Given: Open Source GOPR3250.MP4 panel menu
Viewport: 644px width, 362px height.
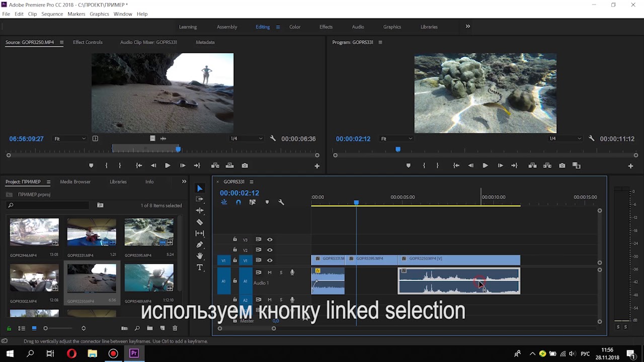Looking at the screenshot, I should coord(61,42).
